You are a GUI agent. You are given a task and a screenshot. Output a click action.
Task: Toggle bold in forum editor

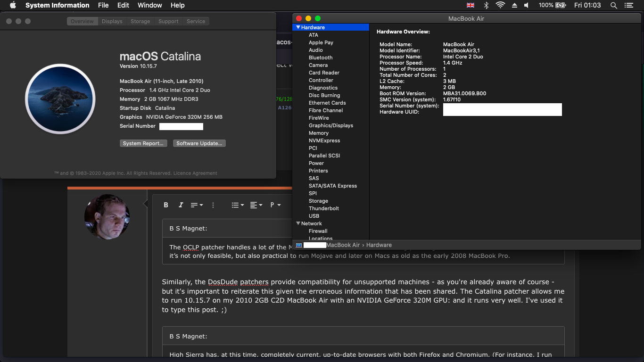pyautogui.click(x=166, y=205)
